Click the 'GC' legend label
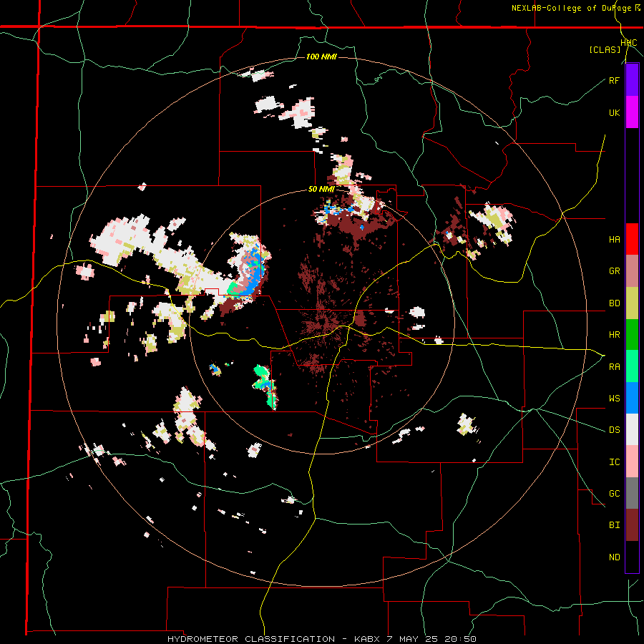This screenshot has height=644, width=644. pyautogui.click(x=614, y=494)
